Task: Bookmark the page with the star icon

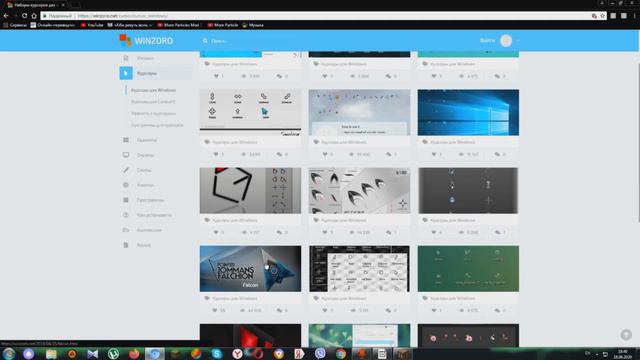Action: tap(602, 16)
